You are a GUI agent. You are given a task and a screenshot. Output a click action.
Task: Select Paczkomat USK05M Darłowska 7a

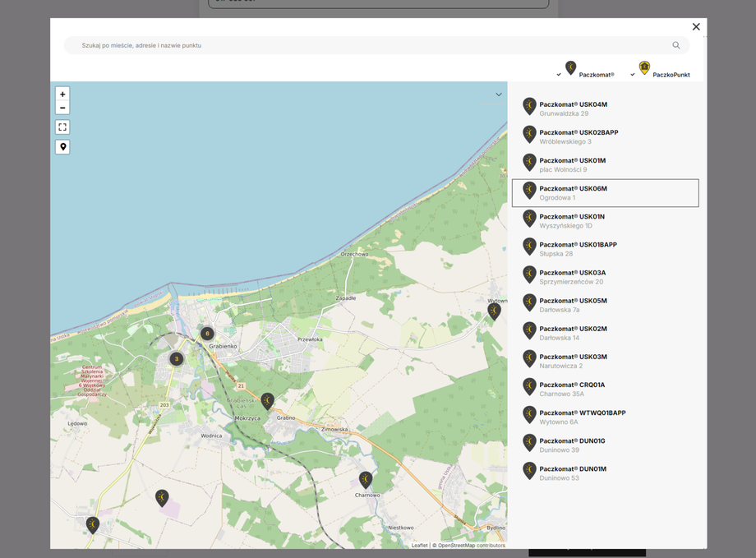pos(605,305)
